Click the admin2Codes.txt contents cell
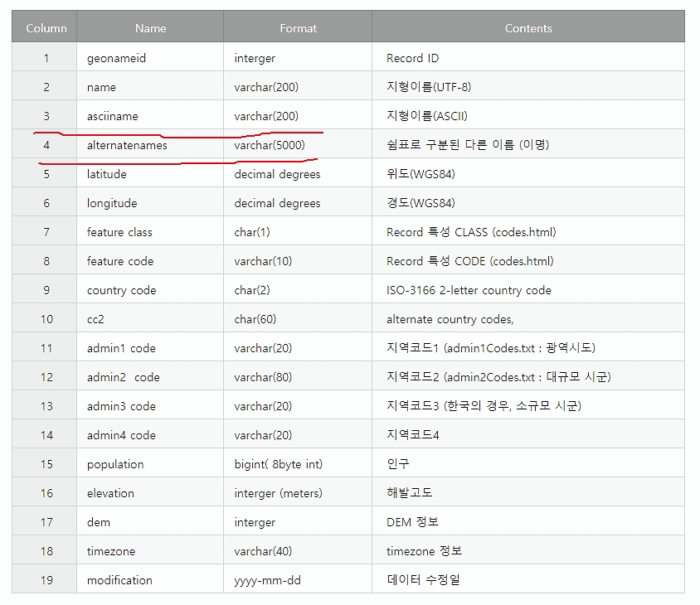The image size is (700, 605). coord(498,377)
